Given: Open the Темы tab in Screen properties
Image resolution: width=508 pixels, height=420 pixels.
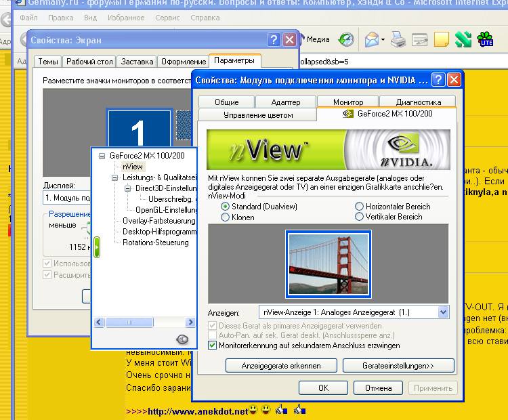Looking at the screenshot, I should (47, 61).
